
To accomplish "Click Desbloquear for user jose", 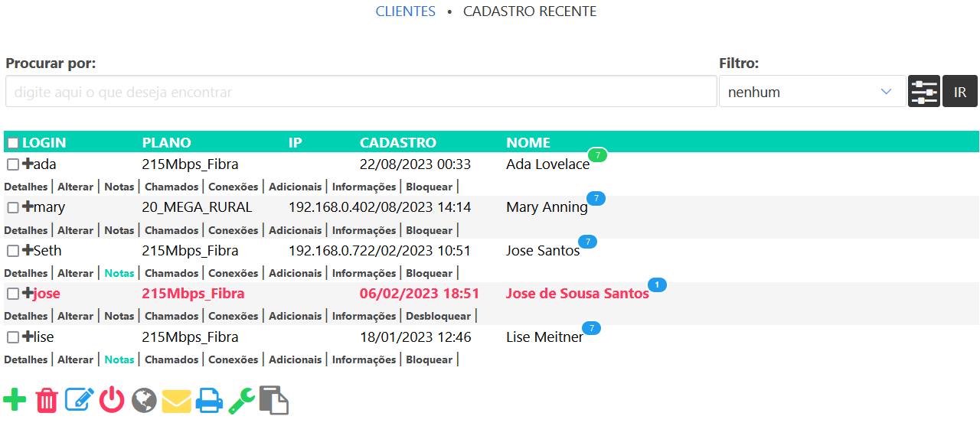I will tap(438, 316).
